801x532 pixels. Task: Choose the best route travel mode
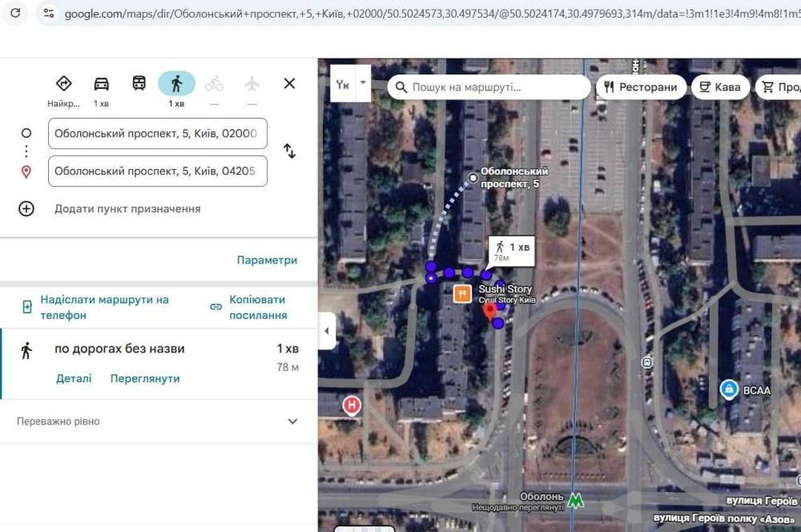point(64,83)
